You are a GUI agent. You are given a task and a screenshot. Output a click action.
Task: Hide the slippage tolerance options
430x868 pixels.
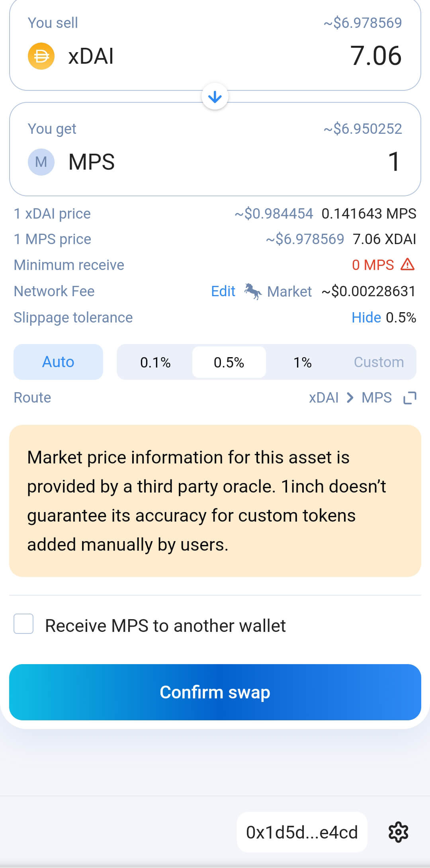366,317
